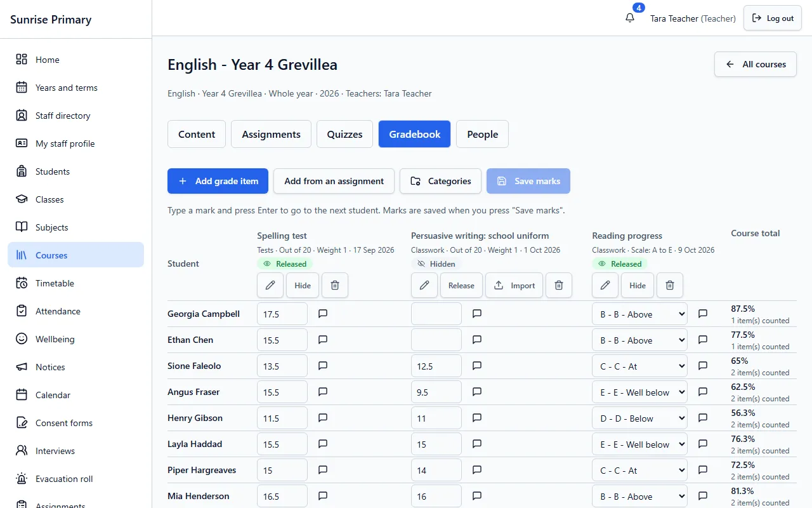The height and width of the screenshot is (508, 812).
Task: Open comment for Ethan Chen's persuasive writing
Action: coord(477,340)
